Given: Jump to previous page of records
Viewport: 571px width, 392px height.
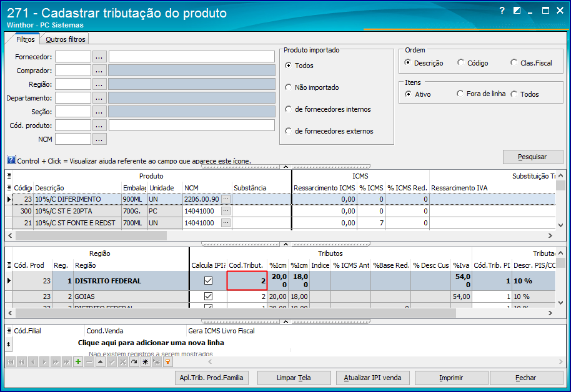Looking at the screenshot, I should (22, 362).
